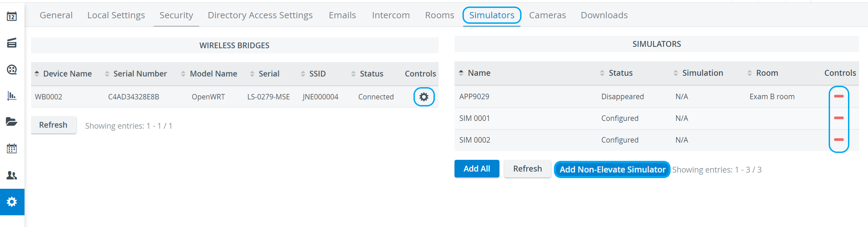The width and height of the screenshot is (868, 227).
Task: Open the users icon in sidebar
Action: [12, 175]
